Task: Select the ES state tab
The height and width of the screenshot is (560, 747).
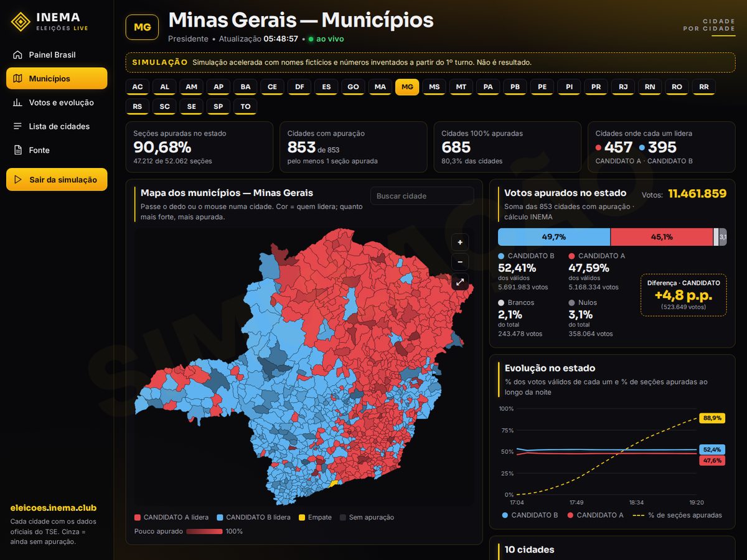Action: [x=326, y=87]
